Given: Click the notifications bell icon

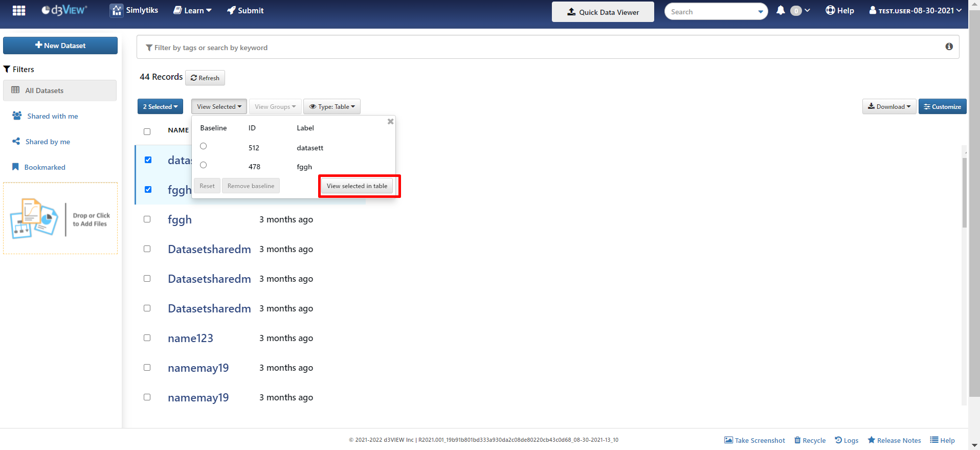Looking at the screenshot, I should pos(780,11).
